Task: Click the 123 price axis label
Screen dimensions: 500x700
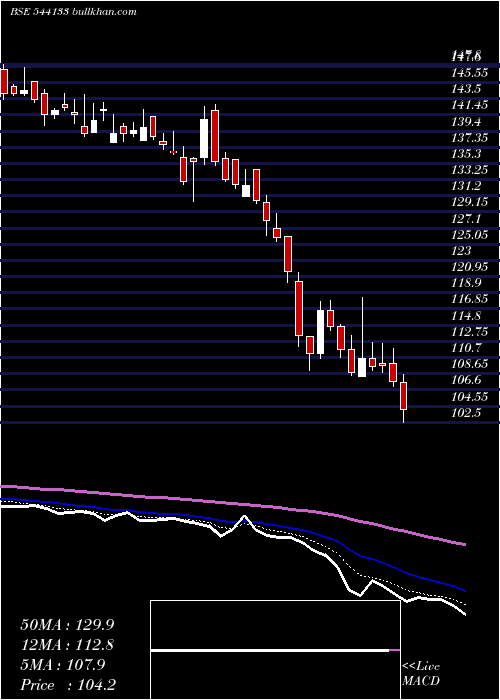Action: tap(461, 250)
